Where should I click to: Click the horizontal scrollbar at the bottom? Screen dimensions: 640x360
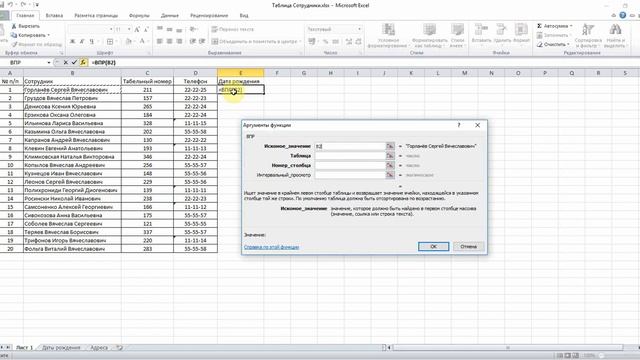tap(508, 348)
